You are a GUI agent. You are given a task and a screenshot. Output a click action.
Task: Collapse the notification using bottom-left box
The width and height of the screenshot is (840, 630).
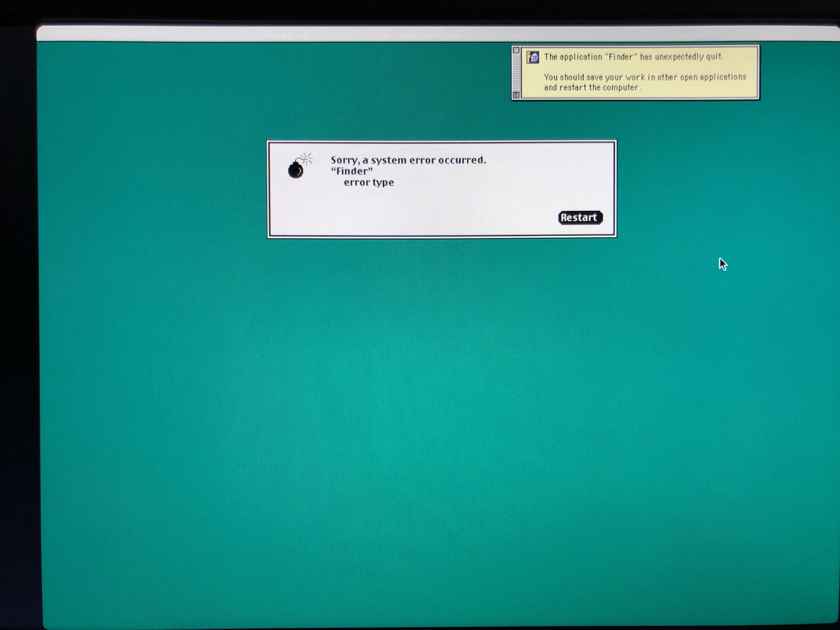[x=516, y=95]
